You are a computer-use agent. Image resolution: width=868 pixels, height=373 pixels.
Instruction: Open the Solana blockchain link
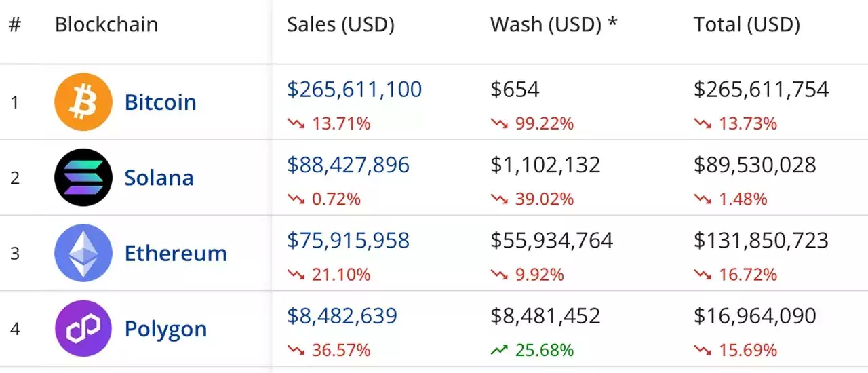[x=159, y=178]
